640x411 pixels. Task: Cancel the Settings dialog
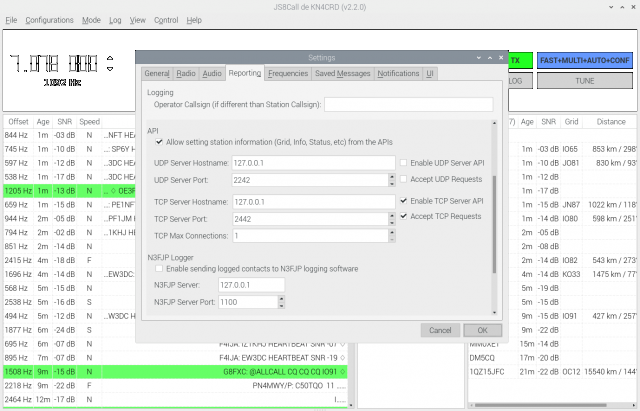[x=440, y=330]
